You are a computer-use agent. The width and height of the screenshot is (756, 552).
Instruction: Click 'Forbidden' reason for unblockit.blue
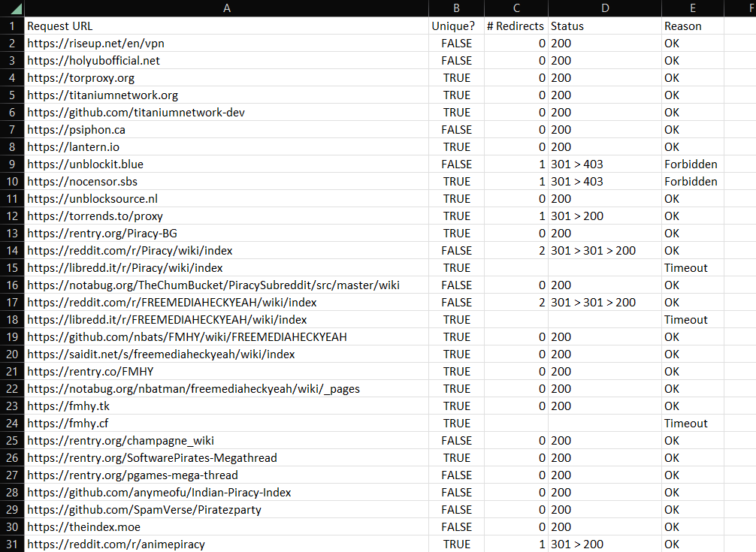[692, 164]
